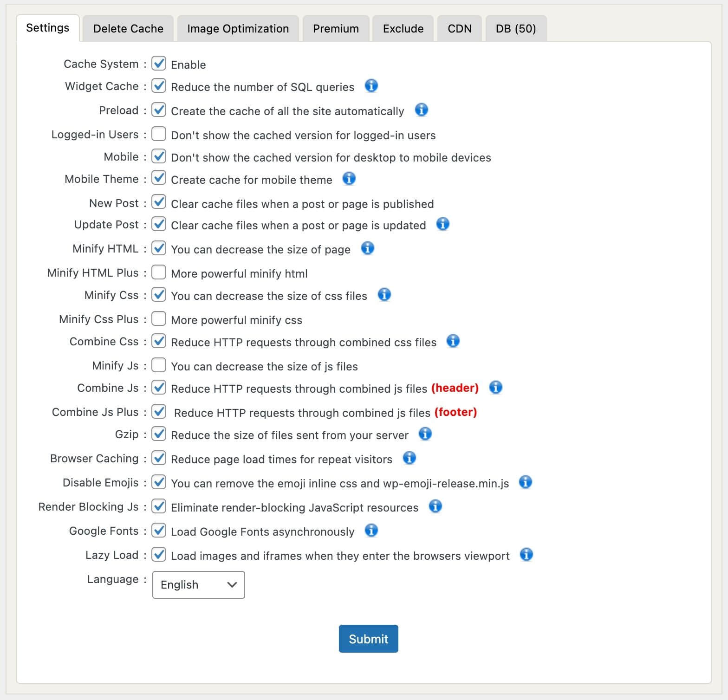Toggle the Update Post checkbox

point(159,224)
